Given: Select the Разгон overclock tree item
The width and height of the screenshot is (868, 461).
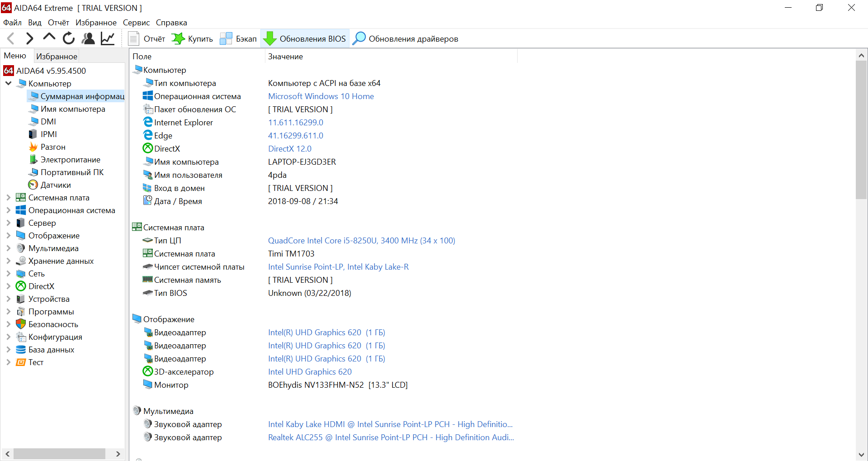Looking at the screenshot, I should [47, 147].
